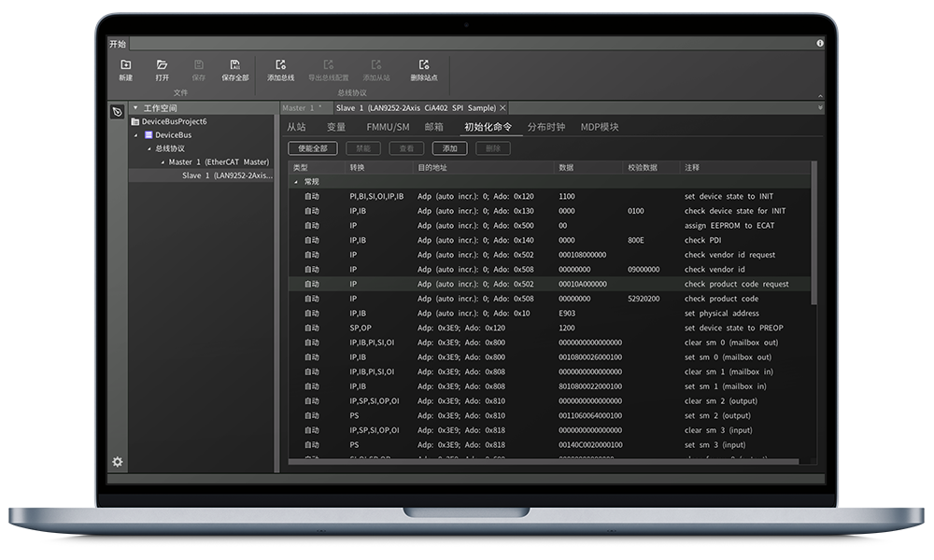The height and width of the screenshot is (560, 934).
Task: Click the 添加总线 (Add Bus) icon
Action: click(x=281, y=65)
